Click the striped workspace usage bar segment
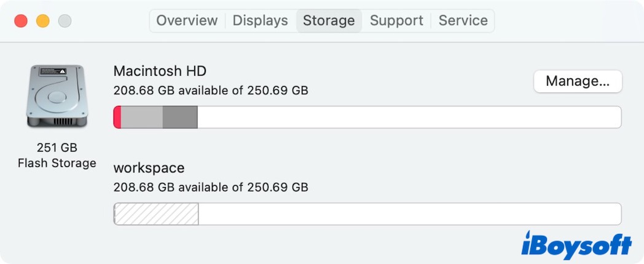This screenshot has height=264, width=644. (x=157, y=214)
